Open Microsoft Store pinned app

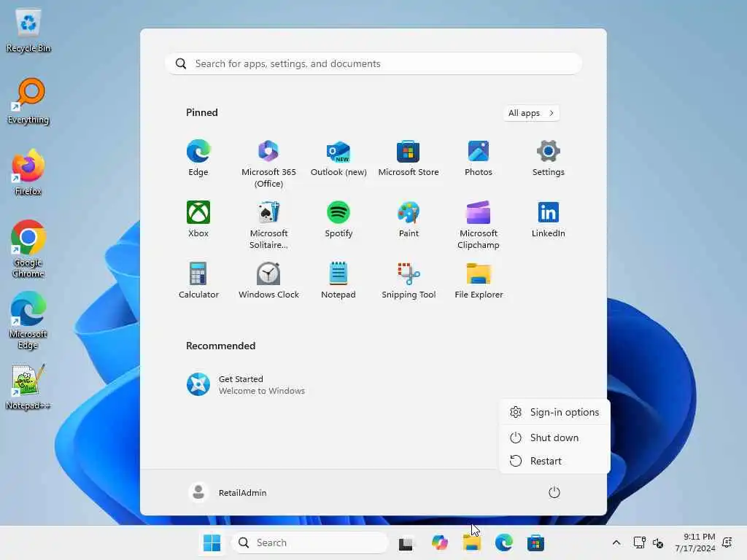point(409,158)
